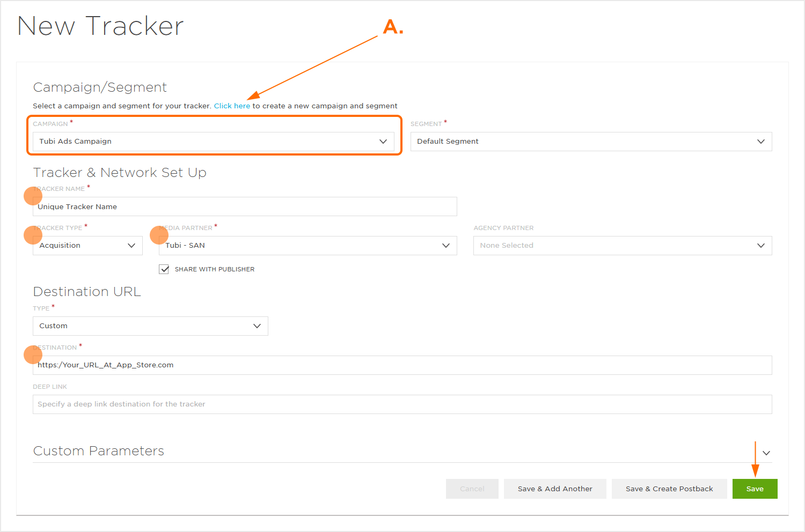
Task: Collapse the Campaign field chevron icon
Action: [383, 141]
